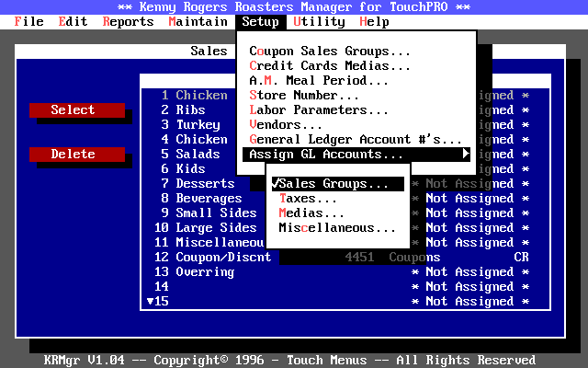Screen dimensions: 588x368
Task: Expand the Assign GL Accounts submenu arrow
Action: tap(466, 154)
